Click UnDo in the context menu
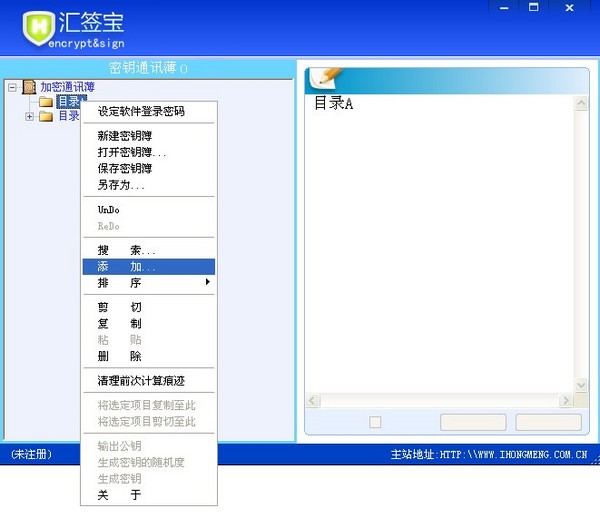This screenshot has height=528, width=600. pos(149,210)
